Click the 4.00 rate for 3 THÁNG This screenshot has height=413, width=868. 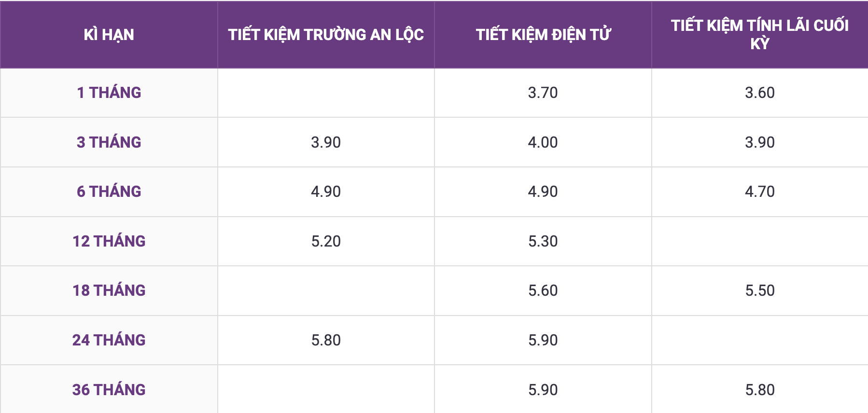[x=543, y=142]
